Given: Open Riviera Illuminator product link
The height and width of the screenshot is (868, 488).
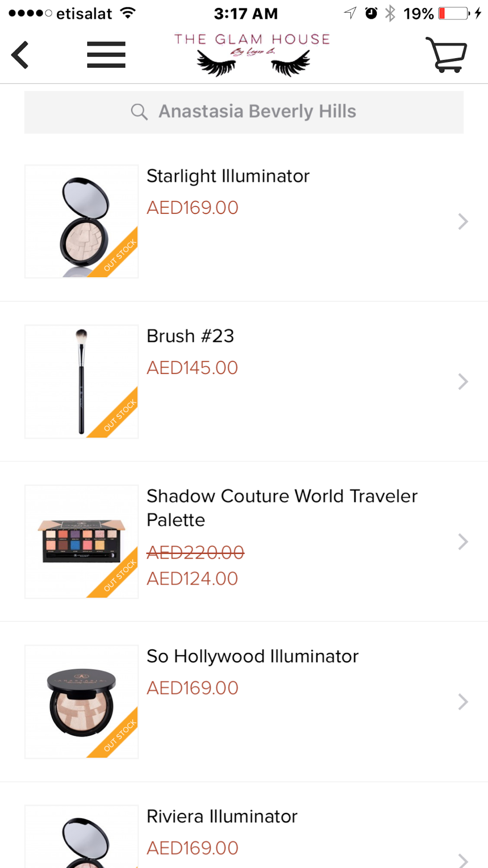Looking at the screenshot, I should coord(222,816).
